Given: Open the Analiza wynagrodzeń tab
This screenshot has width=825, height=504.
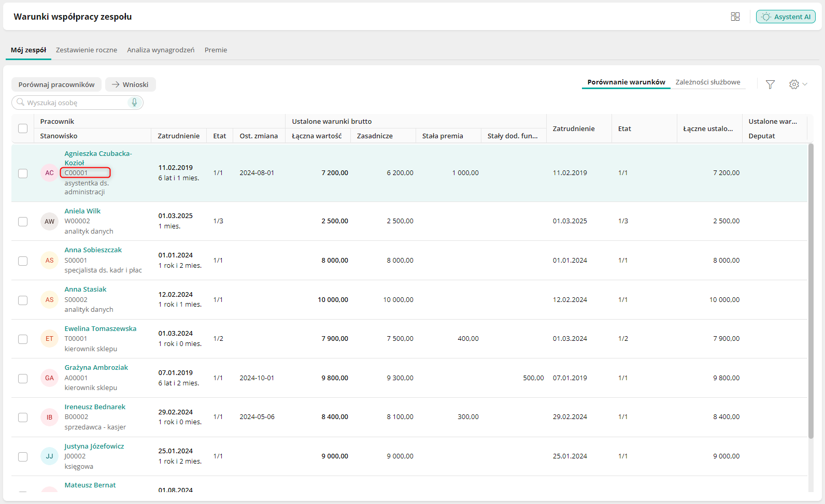Looking at the screenshot, I should pyautogui.click(x=161, y=50).
